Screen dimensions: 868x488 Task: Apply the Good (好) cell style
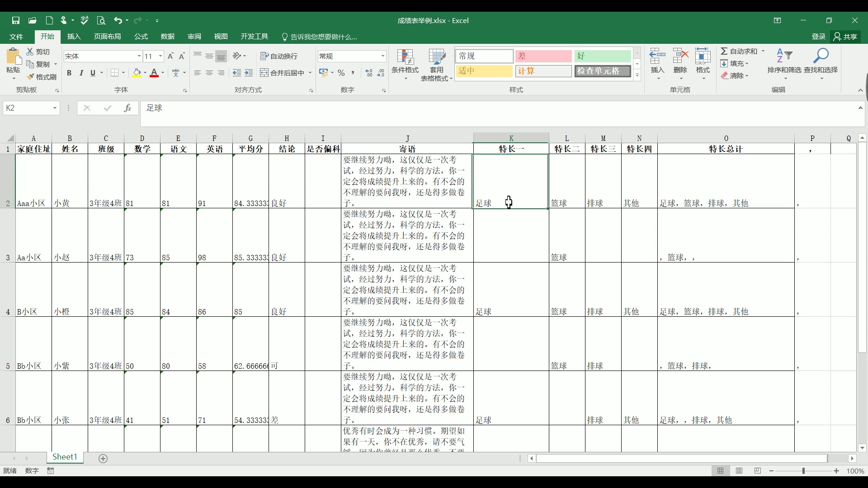pyautogui.click(x=603, y=56)
